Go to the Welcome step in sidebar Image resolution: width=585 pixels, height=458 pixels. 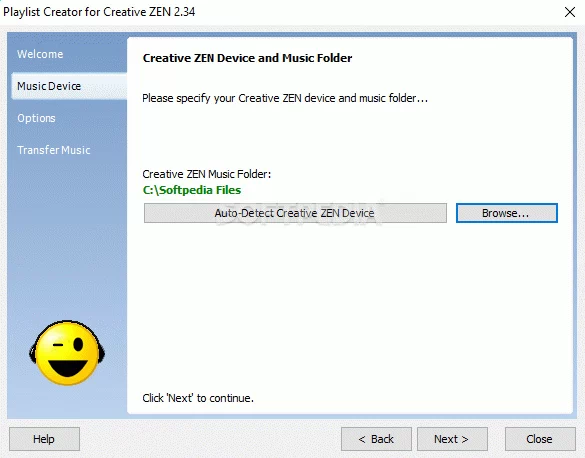pyautogui.click(x=40, y=54)
